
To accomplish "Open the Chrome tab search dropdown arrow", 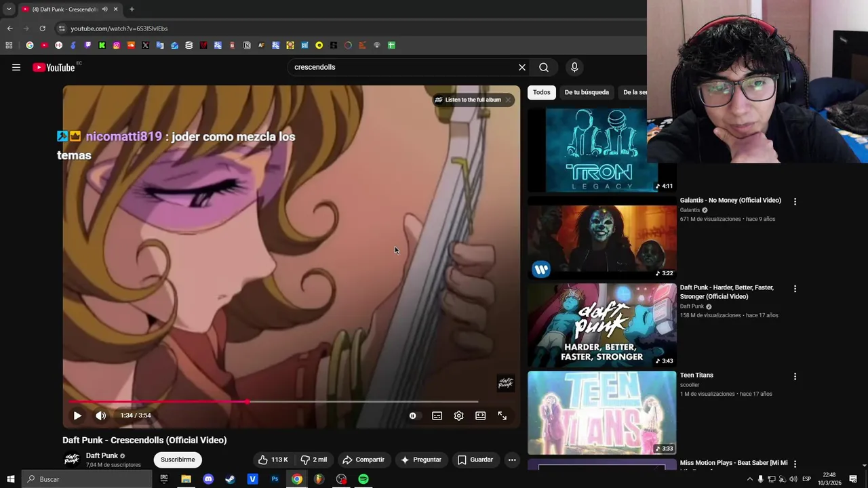I will pyautogui.click(x=9, y=9).
